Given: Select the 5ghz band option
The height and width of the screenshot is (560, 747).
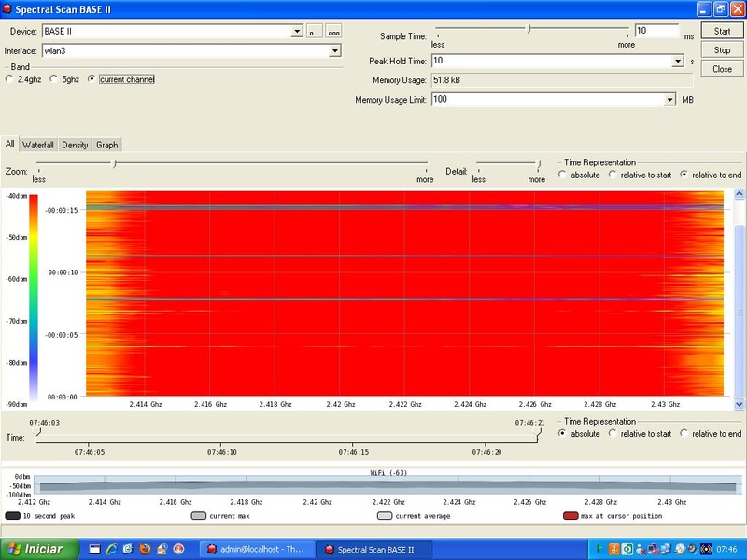Looking at the screenshot, I should pos(54,79).
